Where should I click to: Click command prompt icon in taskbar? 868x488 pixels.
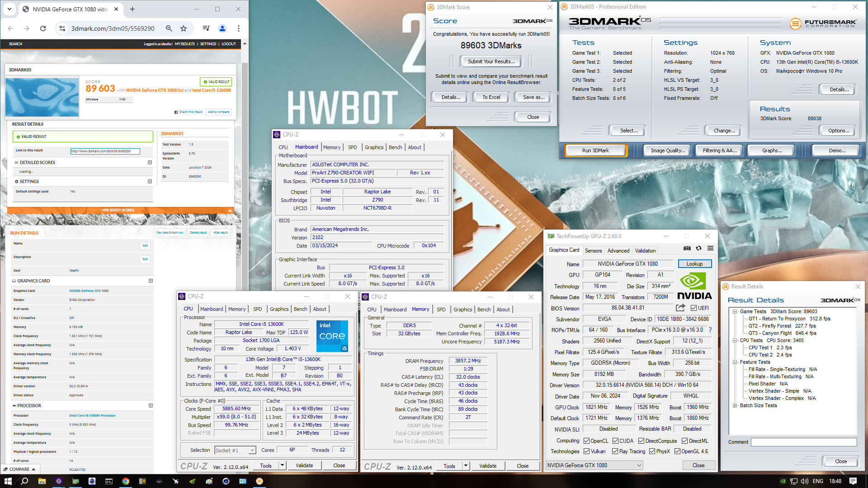coord(109,481)
